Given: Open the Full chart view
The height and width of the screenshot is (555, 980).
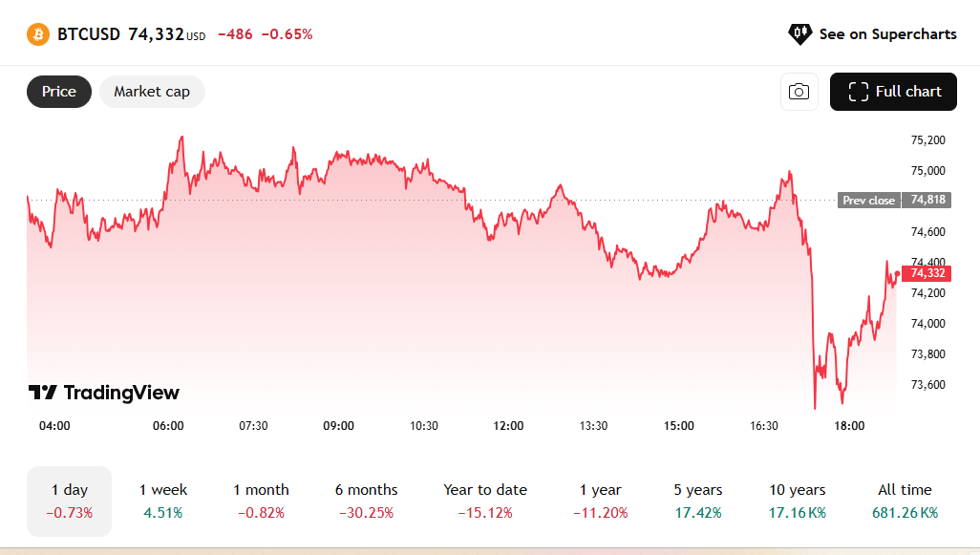Looking at the screenshot, I should (x=895, y=92).
